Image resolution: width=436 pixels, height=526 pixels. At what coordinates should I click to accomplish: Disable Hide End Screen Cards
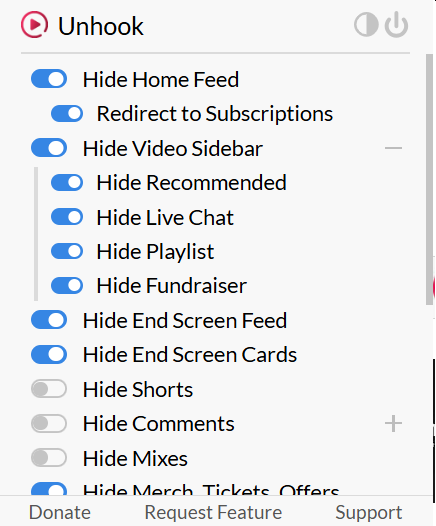[49, 355]
